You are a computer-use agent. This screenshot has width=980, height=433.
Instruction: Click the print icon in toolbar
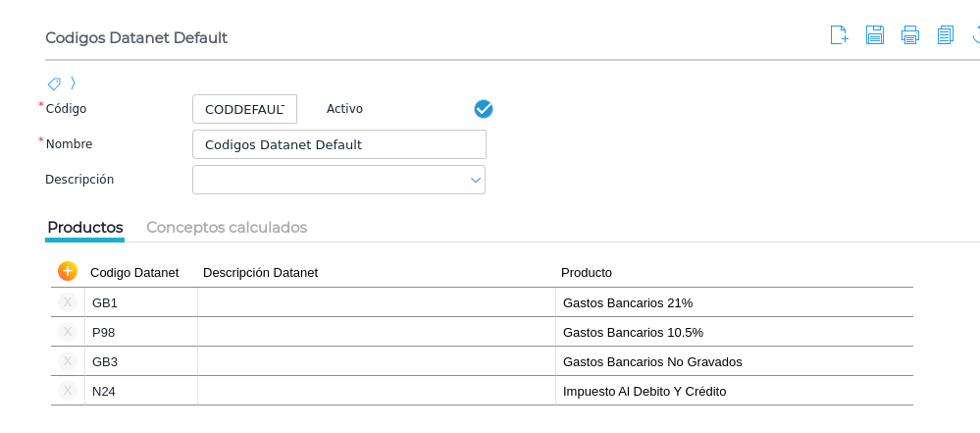(x=910, y=35)
